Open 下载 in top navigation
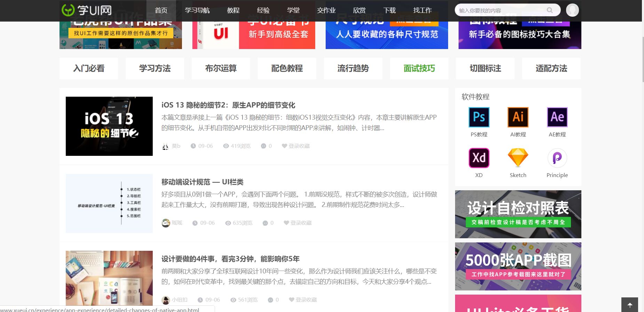Screen dimensions: 644x312 pyautogui.click(x=390, y=10)
